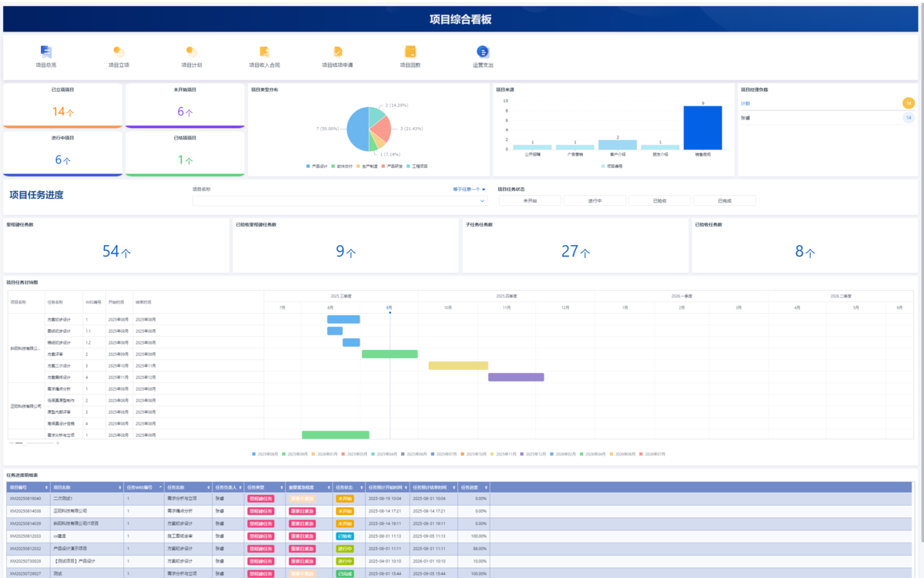Sort table by 任务类型 column arrows
Viewport: 924px width, 578px height.
[283, 487]
